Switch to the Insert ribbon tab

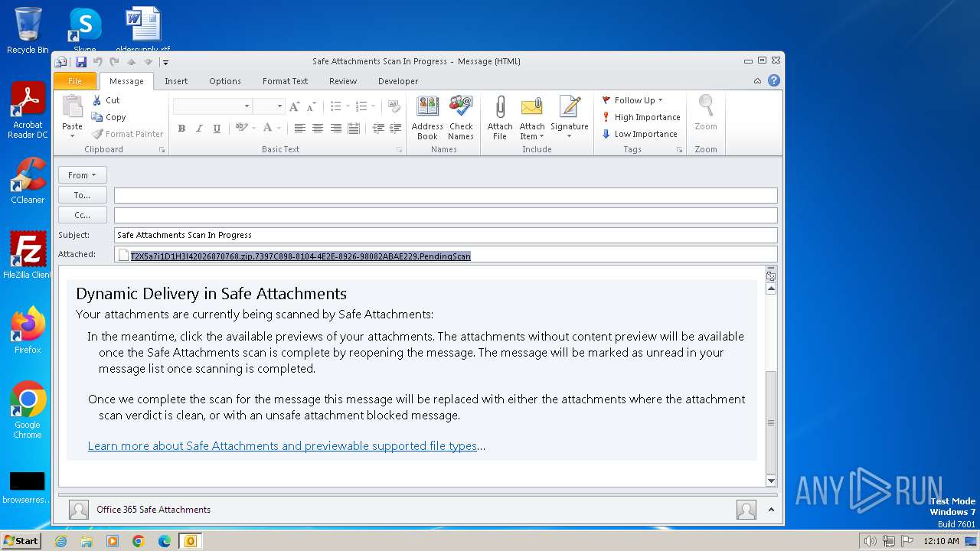pos(176,81)
